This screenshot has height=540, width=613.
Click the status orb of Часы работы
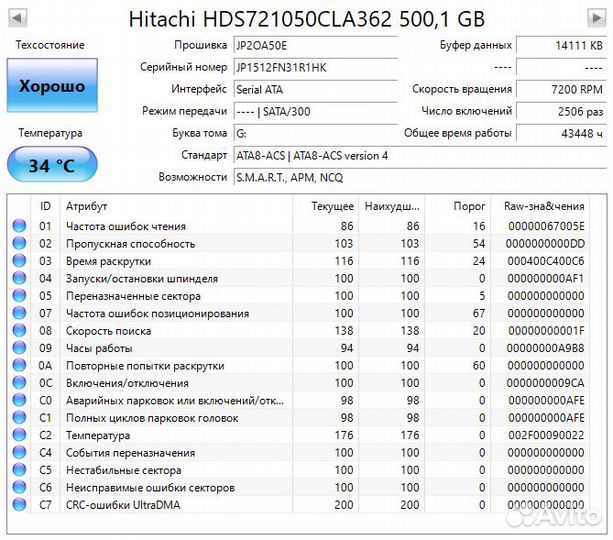(x=19, y=348)
